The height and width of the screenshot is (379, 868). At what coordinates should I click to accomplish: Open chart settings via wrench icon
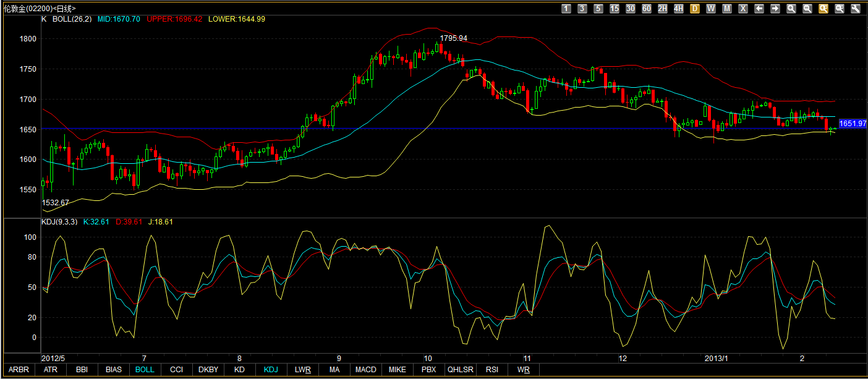tap(856, 9)
